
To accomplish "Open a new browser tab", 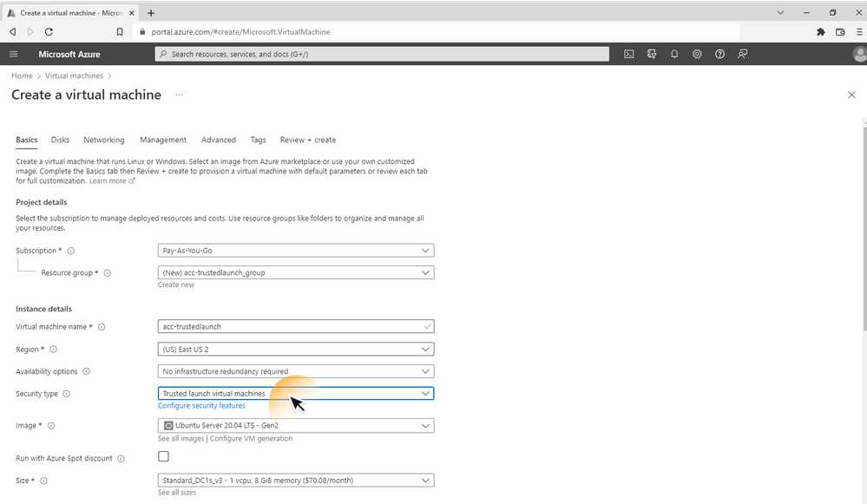I will click(150, 13).
